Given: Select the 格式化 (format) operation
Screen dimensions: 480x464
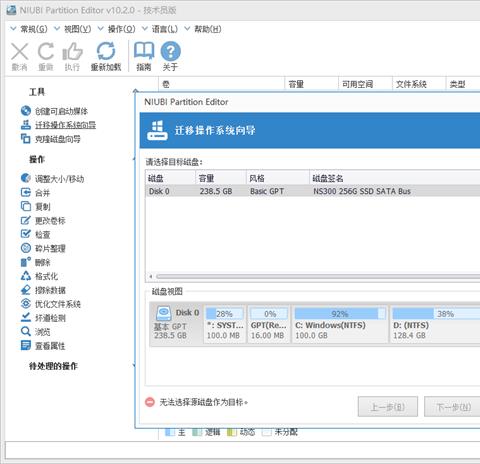Looking at the screenshot, I should [46, 276].
